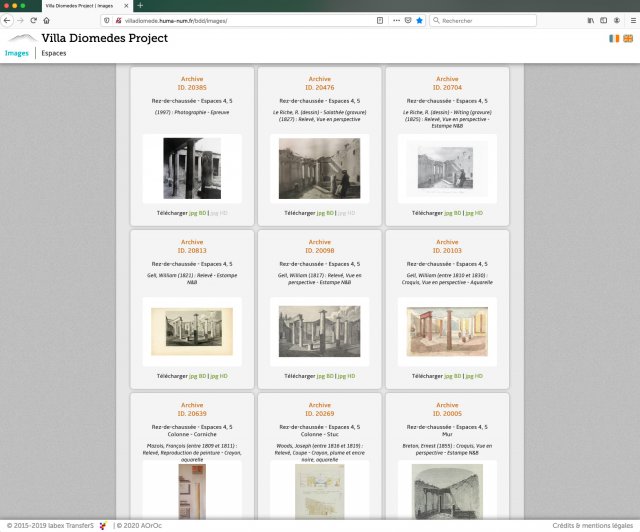View site connection security lock icon
This screenshot has width=640, height=532.
118,20
